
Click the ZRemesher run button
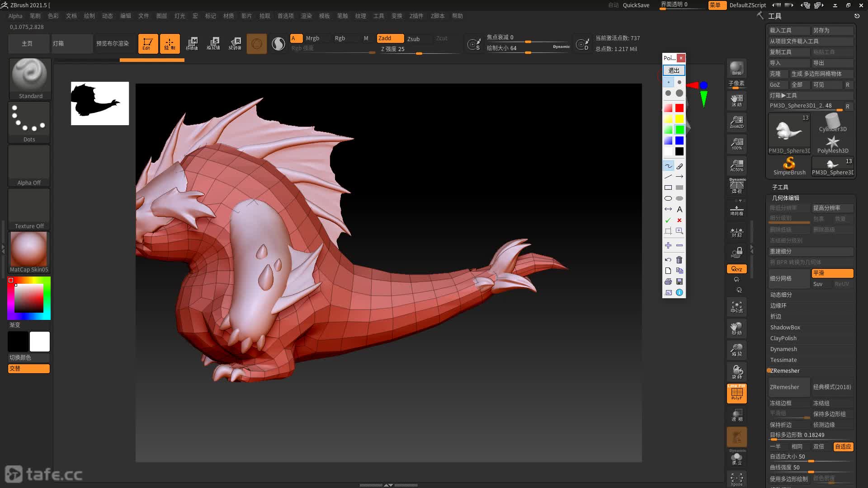coord(789,387)
